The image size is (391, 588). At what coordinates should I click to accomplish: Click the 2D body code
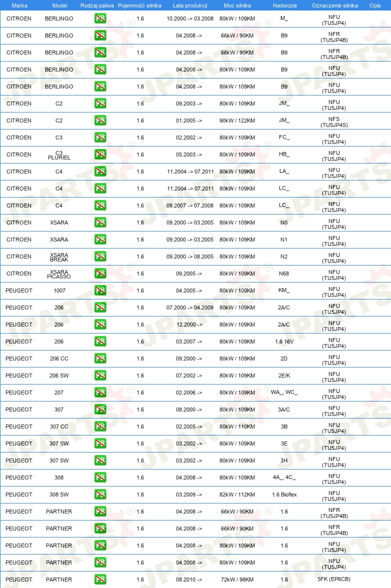[284, 358]
